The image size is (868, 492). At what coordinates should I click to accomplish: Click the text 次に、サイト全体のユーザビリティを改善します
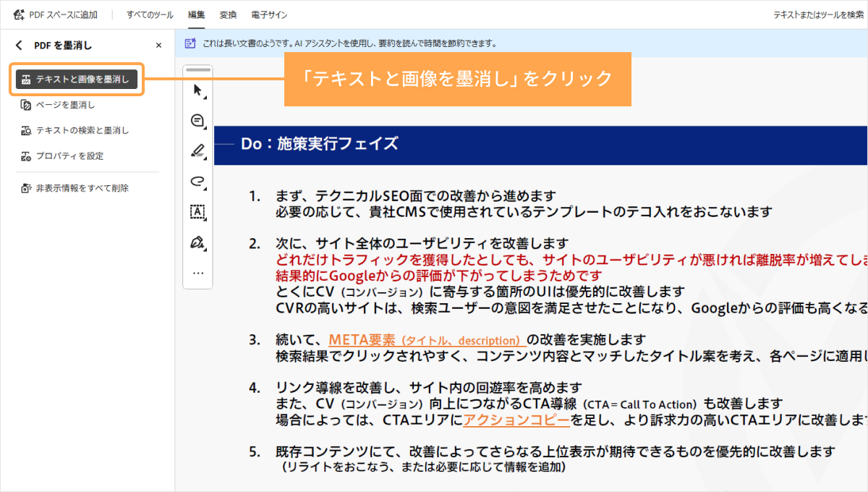[422, 244]
